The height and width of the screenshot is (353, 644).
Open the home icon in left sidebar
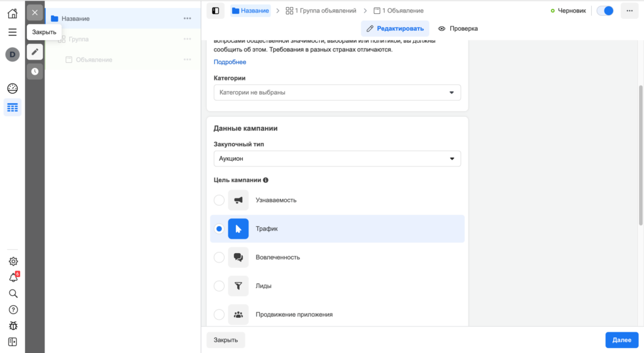pos(13,13)
